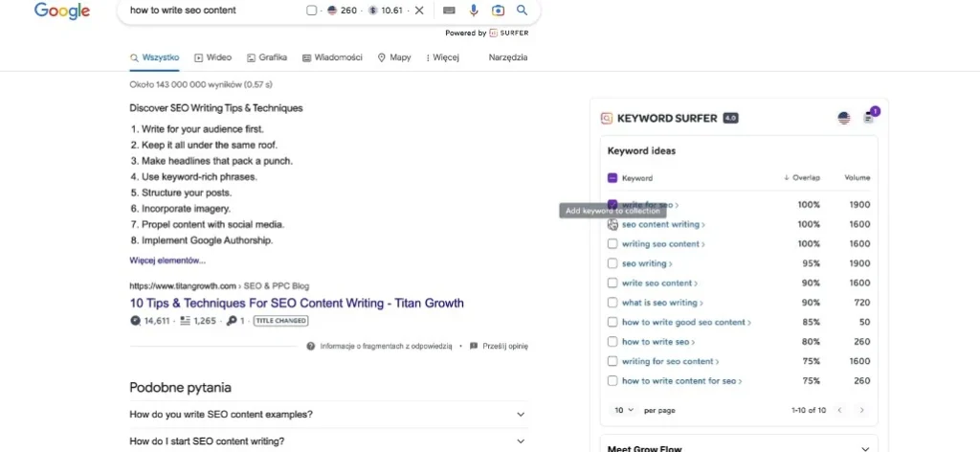This screenshot has width=980, height=452.
Task: Switch to the Mapy tab
Action: (x=394, y=57)
